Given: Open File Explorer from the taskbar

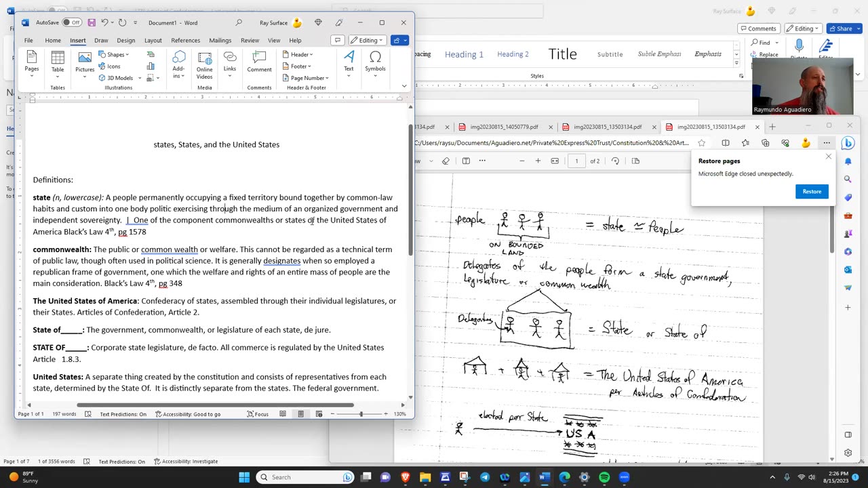Looking at the screenshot, I should pyautogui.click(x=426, y=477).
